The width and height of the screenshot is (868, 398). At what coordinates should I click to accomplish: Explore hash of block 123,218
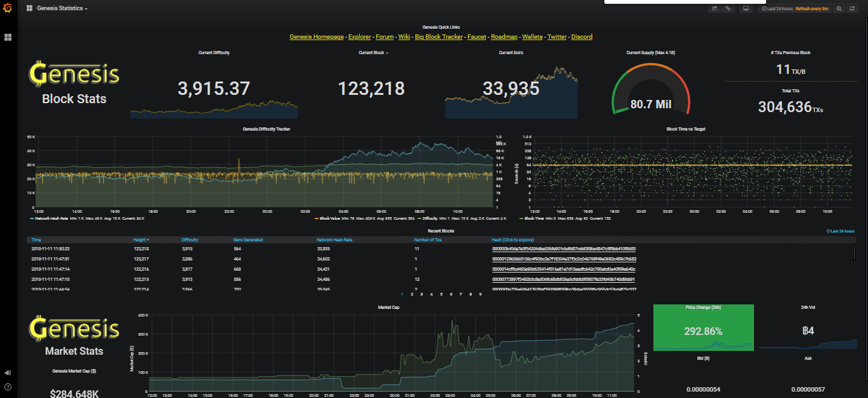[x=564, y=249]
